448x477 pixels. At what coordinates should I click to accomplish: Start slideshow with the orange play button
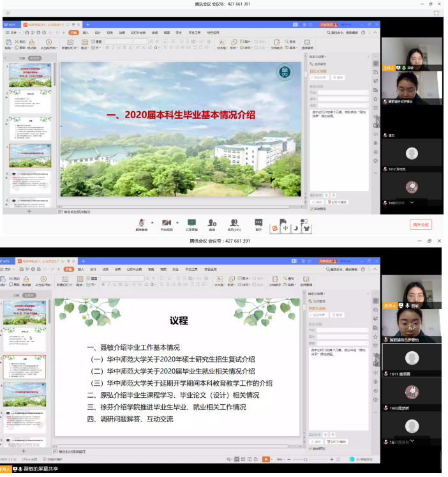pyautogui.click(x=266, y=458)
